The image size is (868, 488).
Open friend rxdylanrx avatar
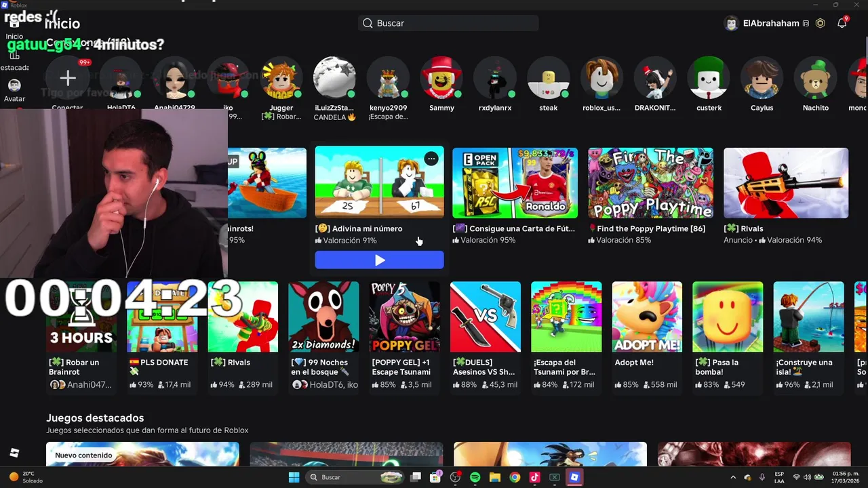[x=494, y=79]
